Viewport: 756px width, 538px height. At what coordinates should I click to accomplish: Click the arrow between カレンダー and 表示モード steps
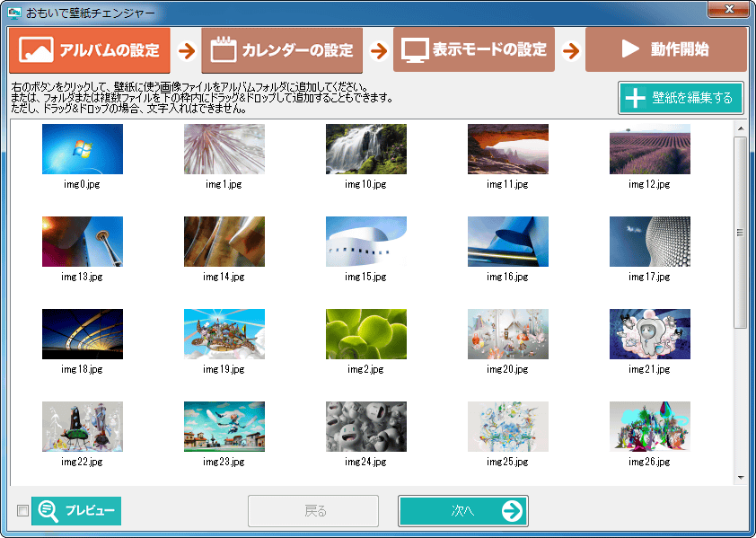[x=379, y=50]
